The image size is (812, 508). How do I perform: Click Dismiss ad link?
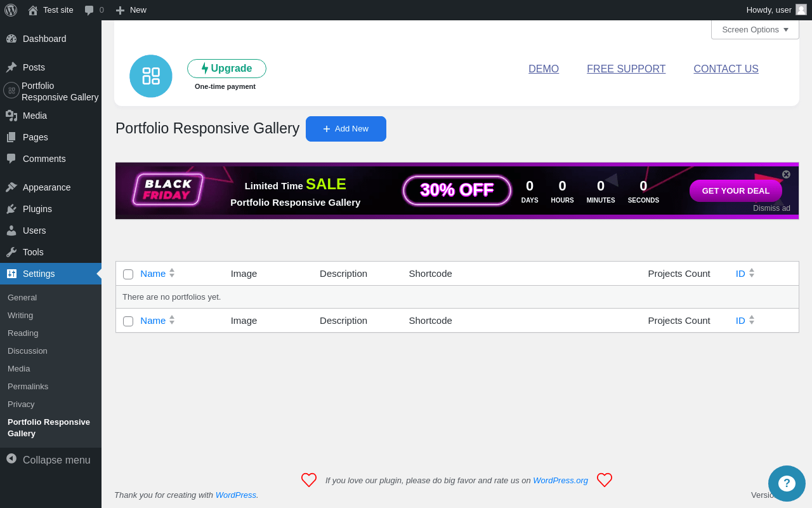click(771, 208)
